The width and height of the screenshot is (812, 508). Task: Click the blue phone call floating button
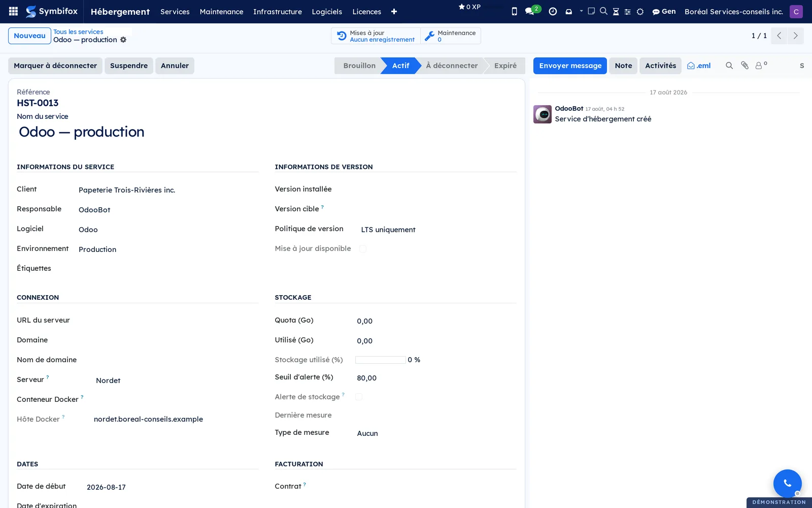(787, 483)
